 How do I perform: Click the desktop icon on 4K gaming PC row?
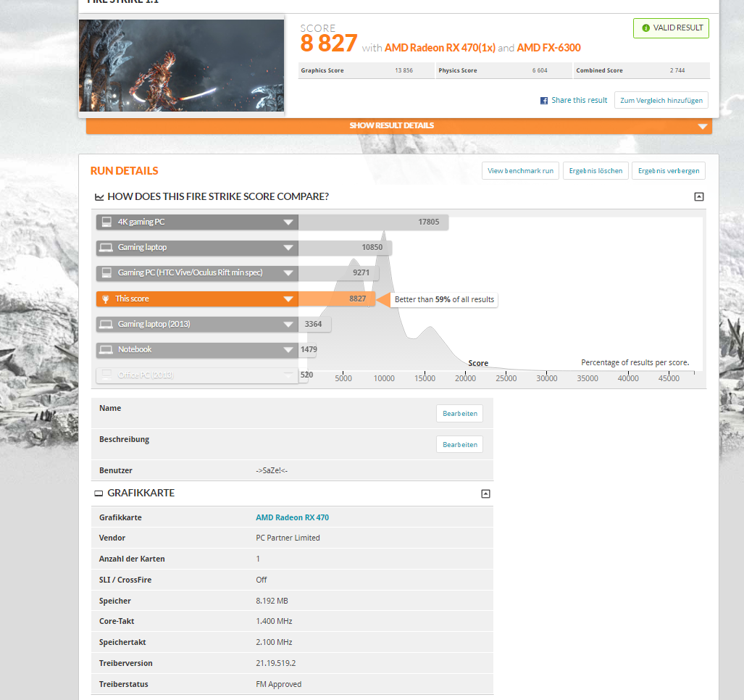tap(106, 222)
